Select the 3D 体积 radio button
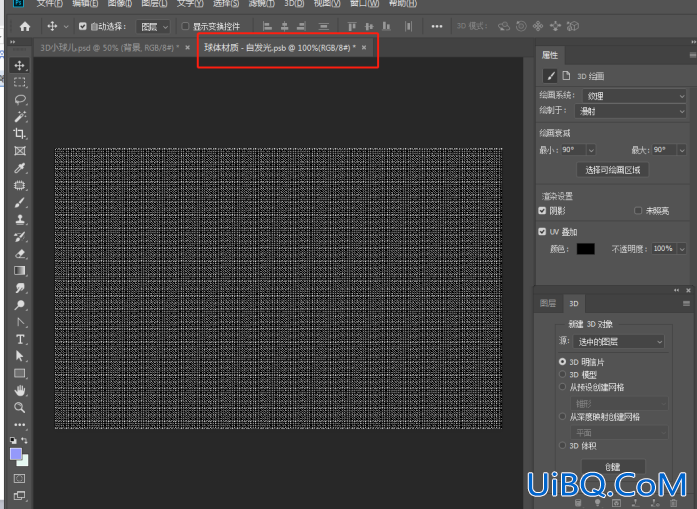This screenshot has width=697, height=509. pyautogui.click(x=562, y=445)
